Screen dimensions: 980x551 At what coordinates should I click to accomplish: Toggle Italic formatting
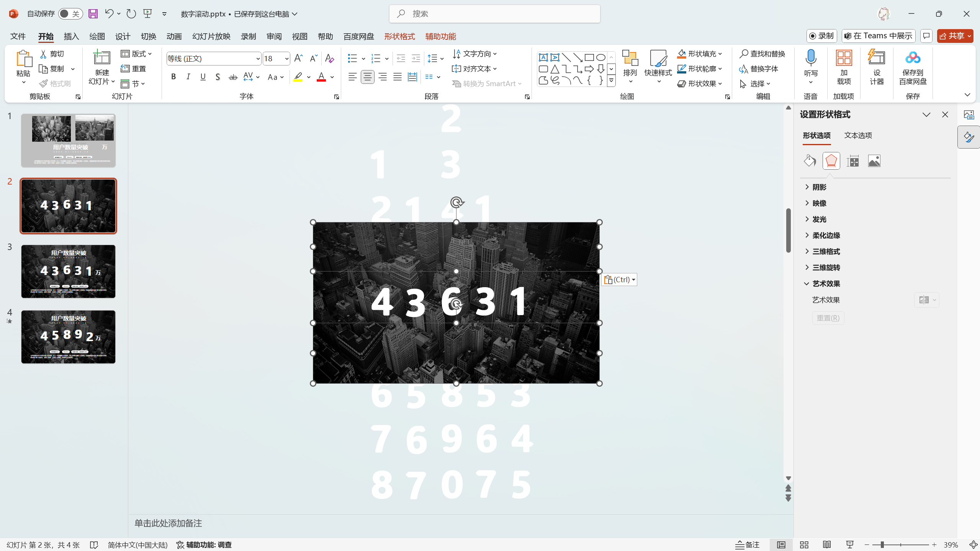[x=188, y=77]
